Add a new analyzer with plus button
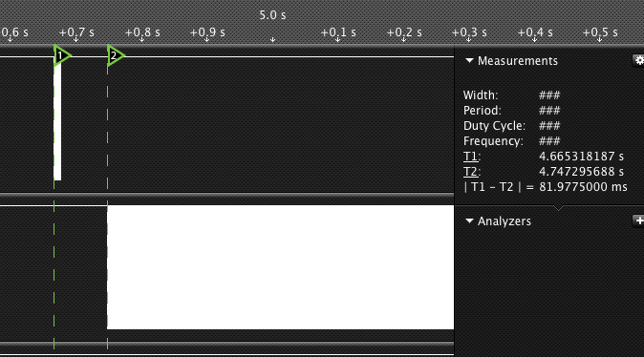 [638, 220]
